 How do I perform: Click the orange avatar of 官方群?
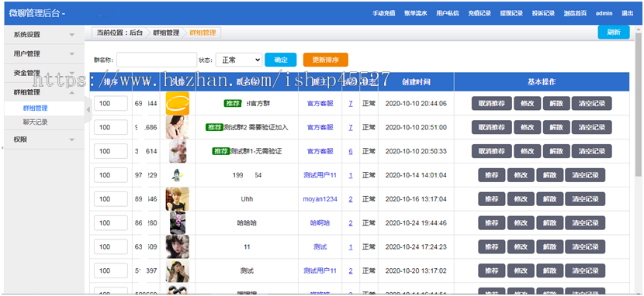[x=178, y=103]
